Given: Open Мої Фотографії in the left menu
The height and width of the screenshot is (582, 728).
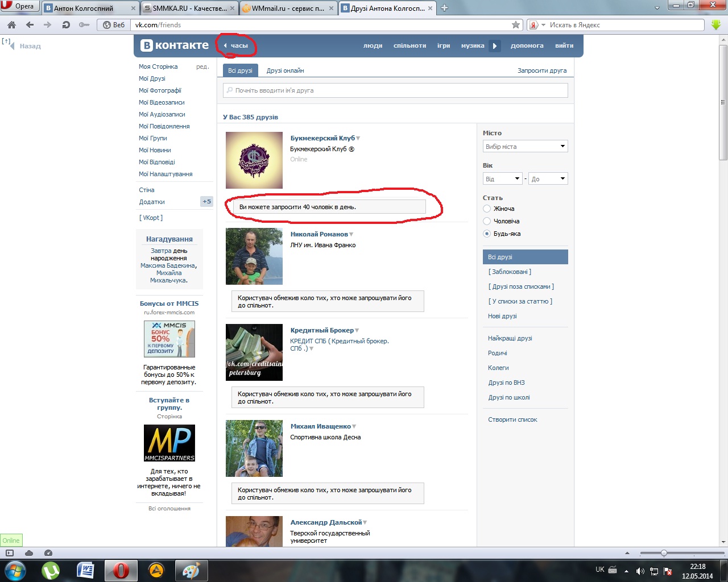Looking at the screenshot, I should pyautogui.click(x=160, y=90).
